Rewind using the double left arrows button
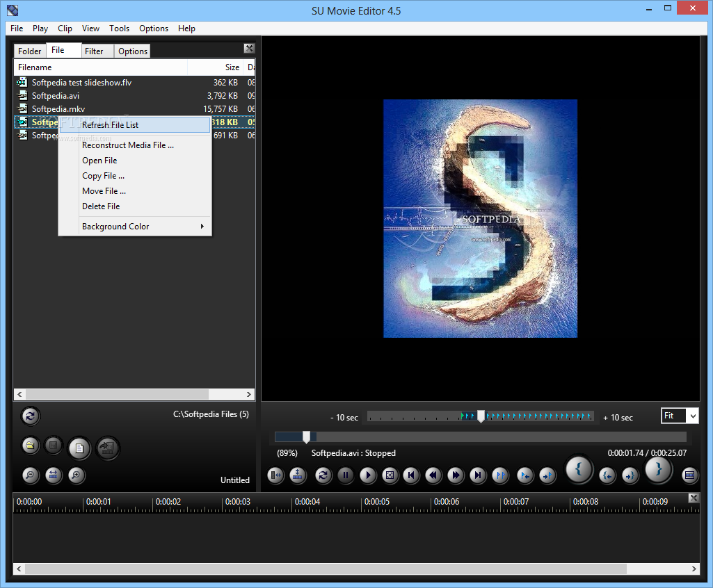This screenshot has width=713, height=588. [x=433, y=475]
